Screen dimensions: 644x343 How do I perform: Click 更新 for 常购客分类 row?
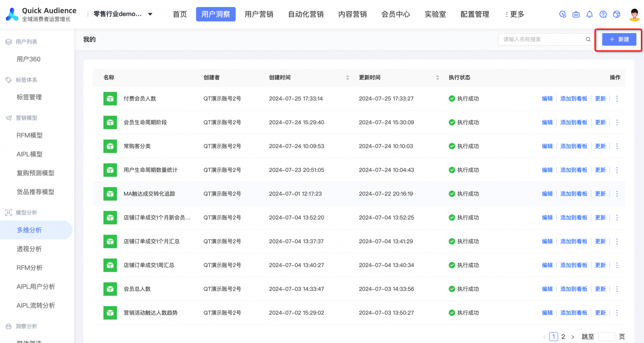click(x=600, y=146)
